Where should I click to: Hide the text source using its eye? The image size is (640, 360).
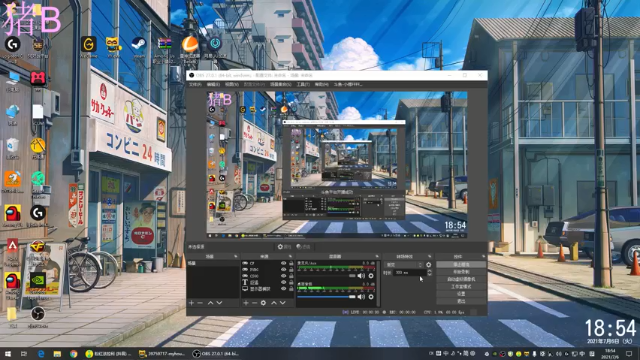pos(283,282)
